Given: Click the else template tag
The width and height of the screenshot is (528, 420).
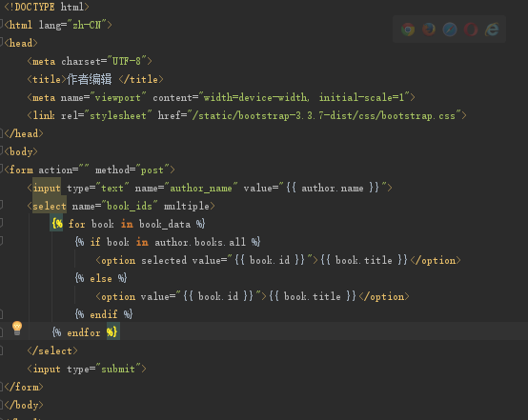Looking at the screenshot, I should click(101, 278).
